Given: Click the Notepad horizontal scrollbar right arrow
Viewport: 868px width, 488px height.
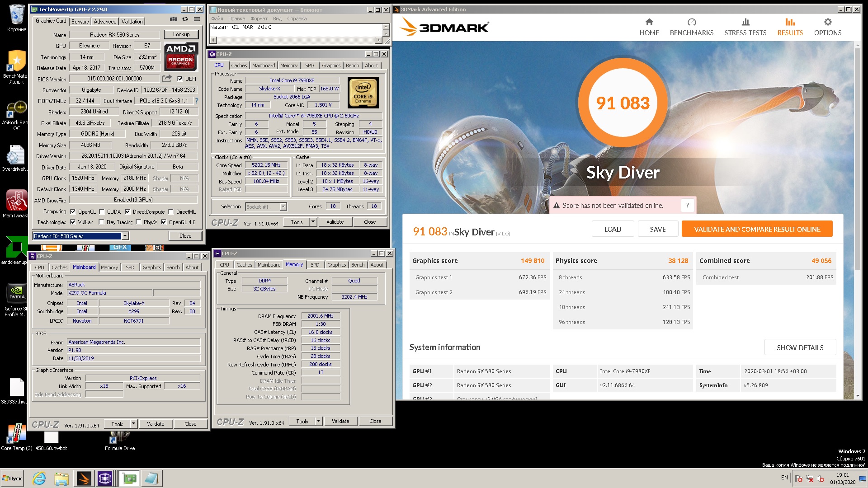Looking at the screenshot, I should [x=379, y=40].
